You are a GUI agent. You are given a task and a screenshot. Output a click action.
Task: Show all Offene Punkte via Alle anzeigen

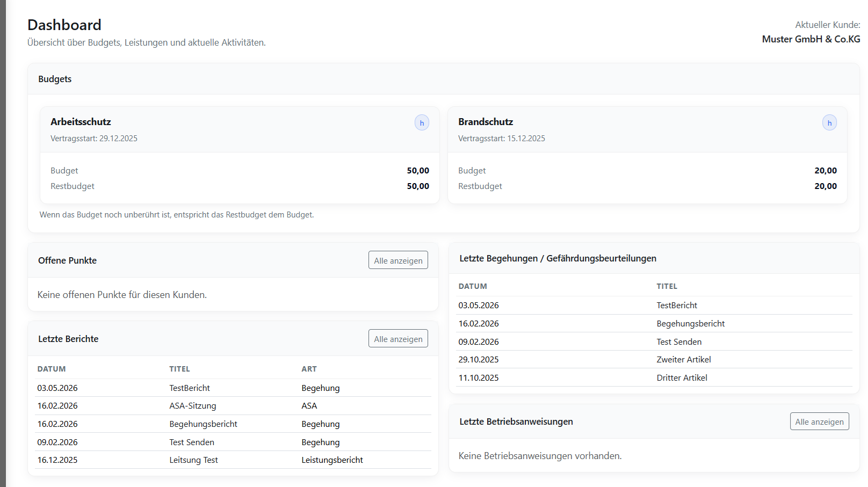pyautogui.click(x=398, y=260)
